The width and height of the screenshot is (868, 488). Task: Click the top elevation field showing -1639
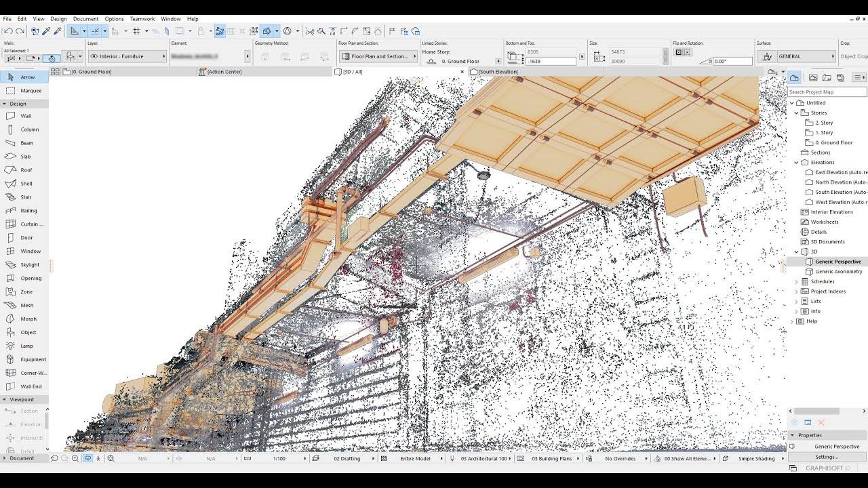[551, 61]
